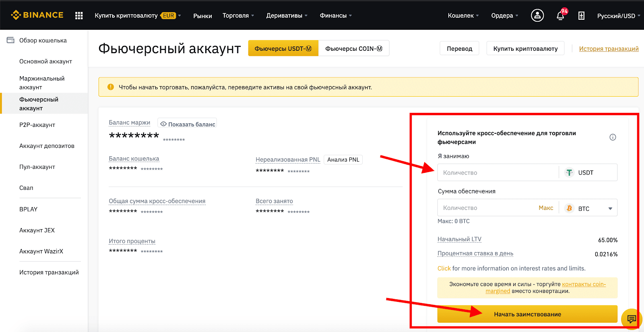Click the info icon next to cross-collateral title
This screenshot has height=332, width=644.
pos(613,137)
